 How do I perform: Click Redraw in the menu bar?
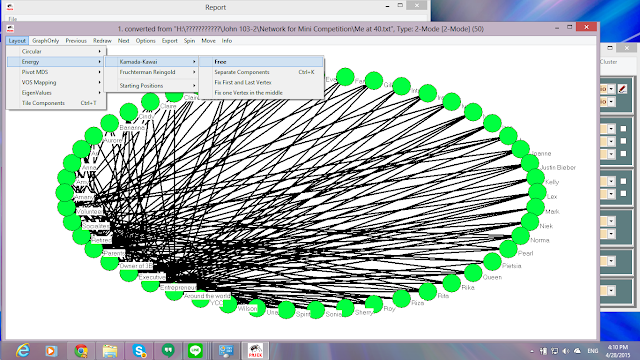coord(102,41)
